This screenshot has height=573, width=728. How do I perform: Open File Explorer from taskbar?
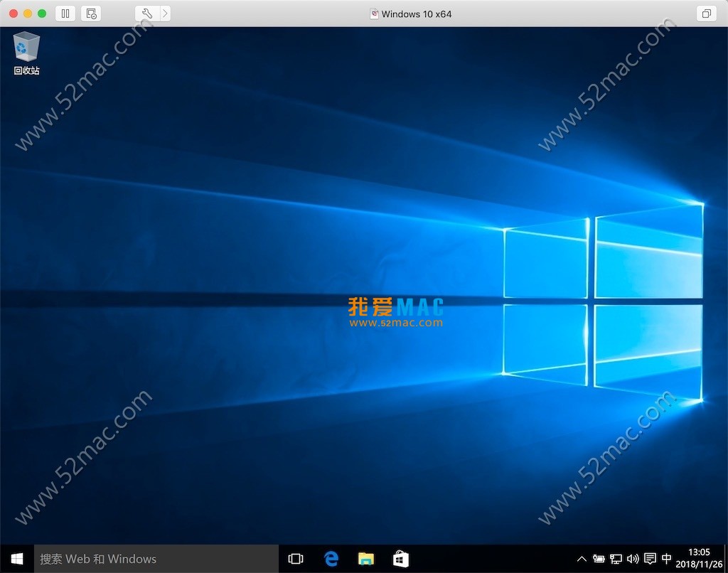[366, 559]
